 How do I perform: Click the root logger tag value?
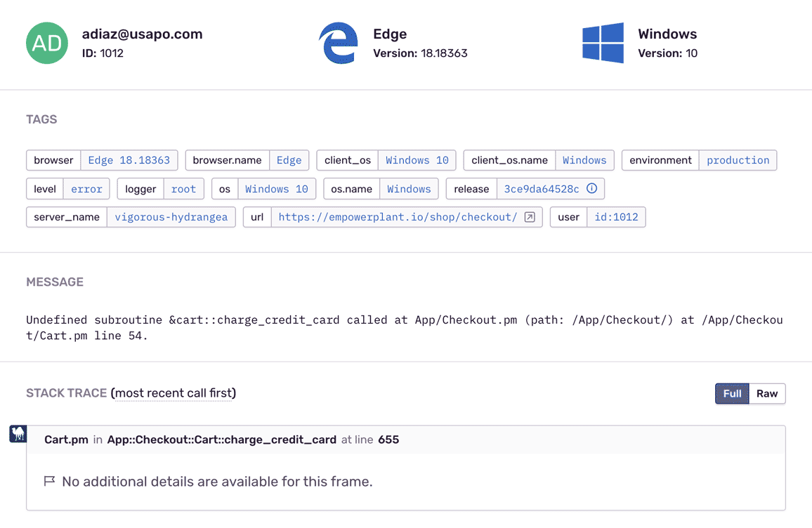(183, 189)
